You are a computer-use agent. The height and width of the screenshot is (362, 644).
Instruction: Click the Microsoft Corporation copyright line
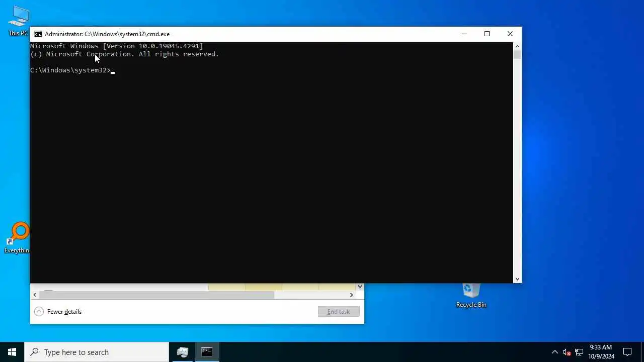tap(125, 54)
